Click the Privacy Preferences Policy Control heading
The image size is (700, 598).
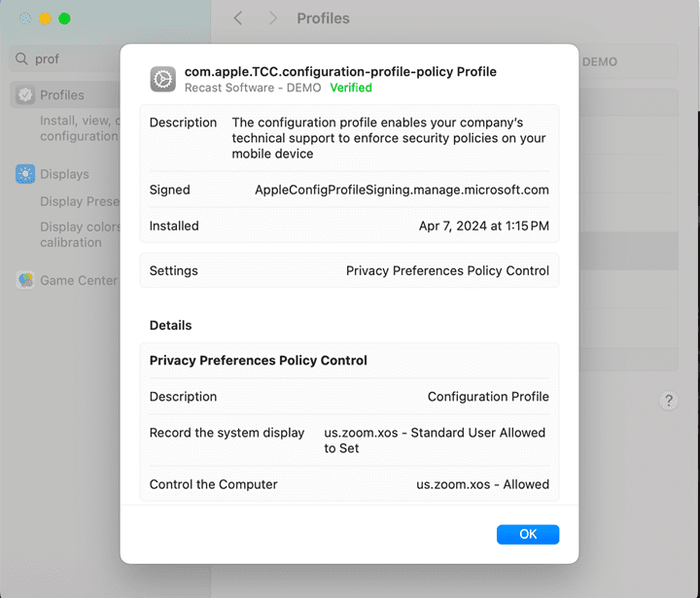click(259, 360)
